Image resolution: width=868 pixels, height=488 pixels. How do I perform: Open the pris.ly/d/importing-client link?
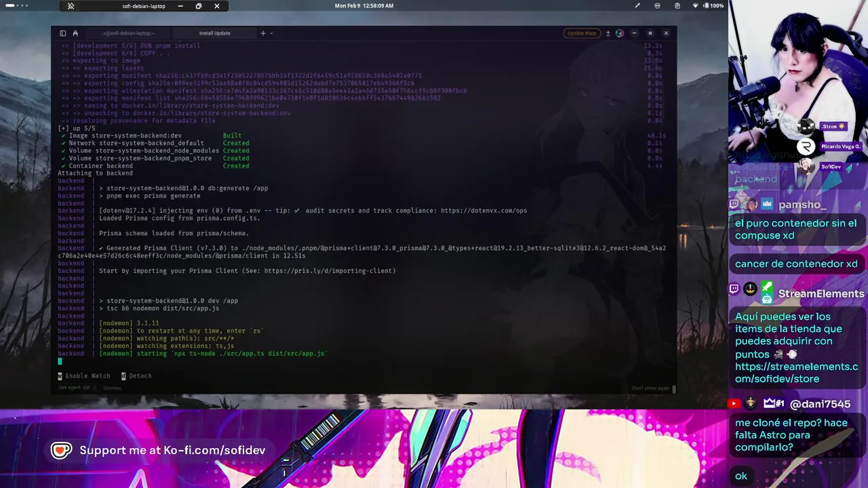[x=328, y=271]
